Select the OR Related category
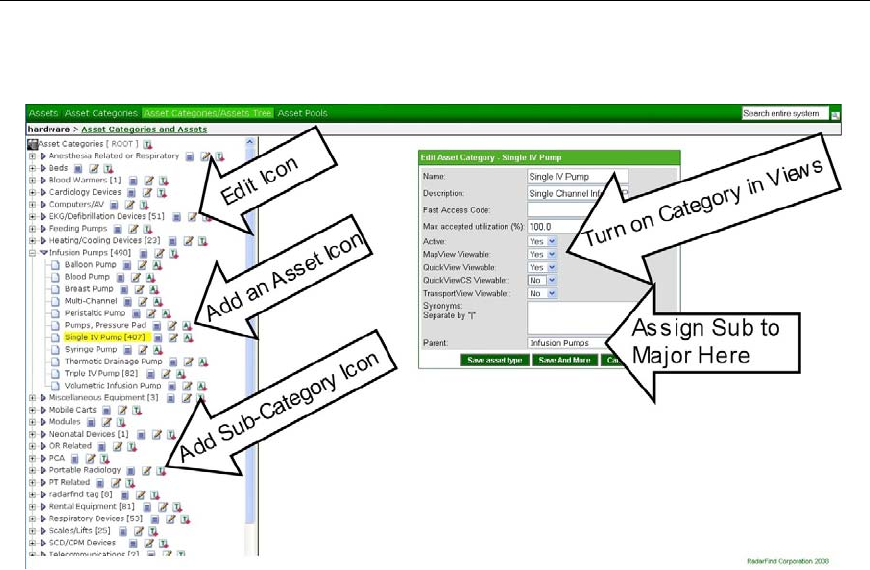 tap(70, 446)
